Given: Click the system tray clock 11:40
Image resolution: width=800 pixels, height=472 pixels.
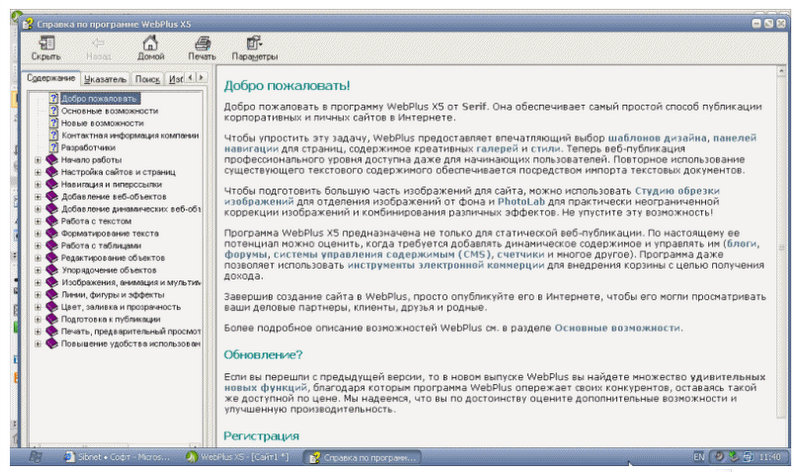Looking at the screenshot, I should 770,457.
